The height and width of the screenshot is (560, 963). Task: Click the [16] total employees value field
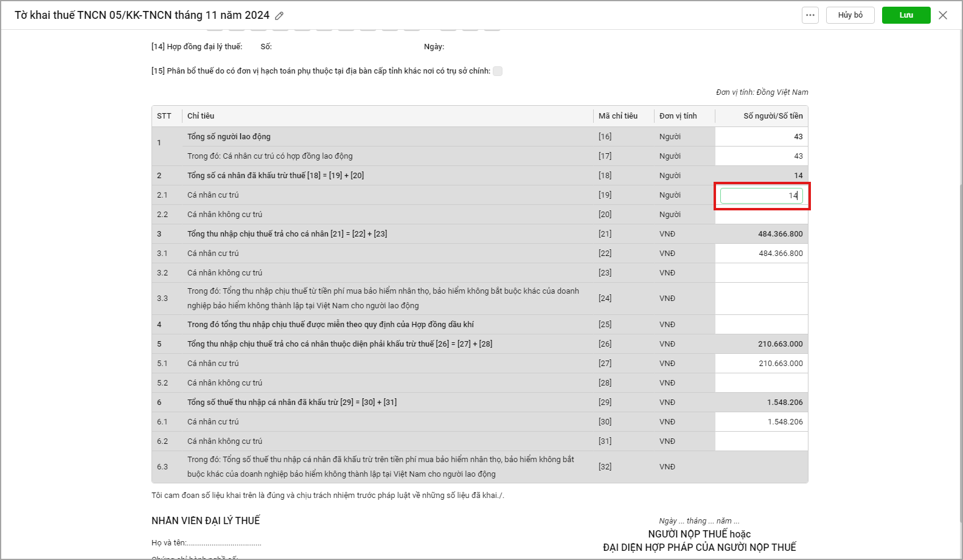pyautogui.click(x=761, y=137)
